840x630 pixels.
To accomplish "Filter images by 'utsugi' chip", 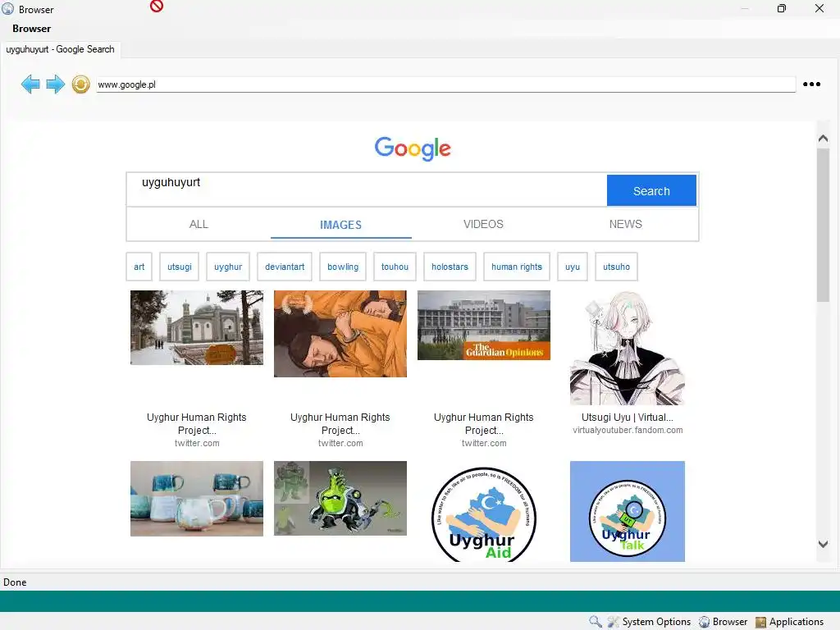I will click(180, 267).
